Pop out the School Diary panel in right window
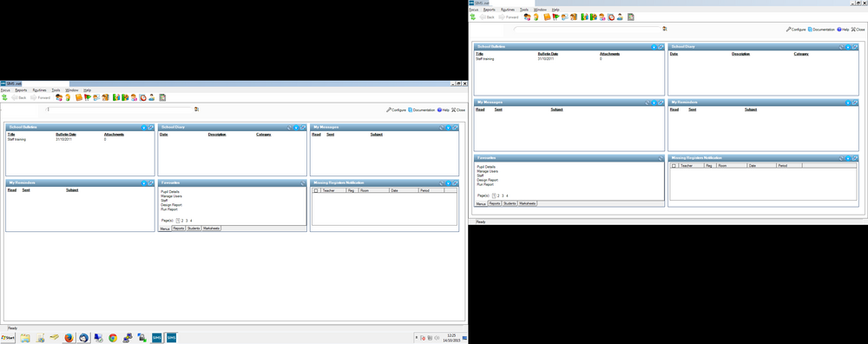The width and height of the screenshot is (868, 344). (854, 47)
